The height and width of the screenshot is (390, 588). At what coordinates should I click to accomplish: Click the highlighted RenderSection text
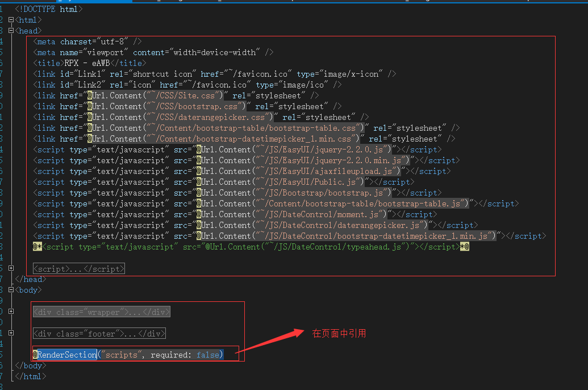(66, 355)
